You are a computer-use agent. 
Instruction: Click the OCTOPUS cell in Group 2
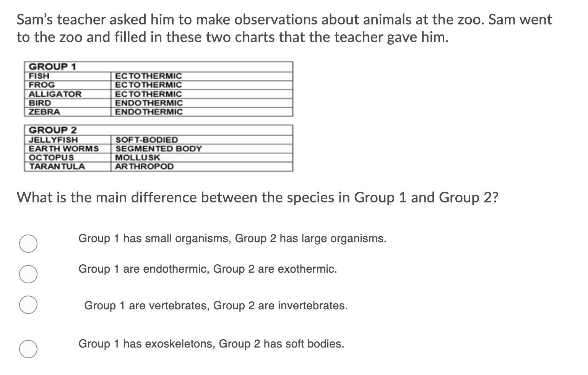(68, 157)
